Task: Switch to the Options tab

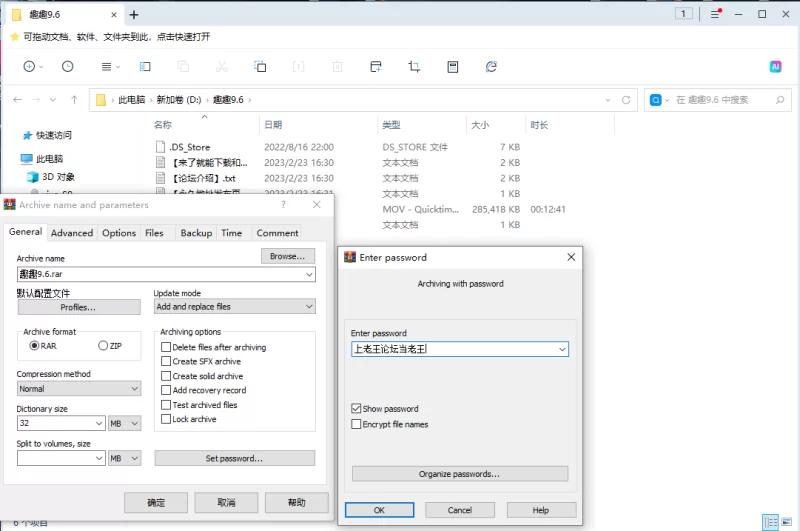Action: pos(119,233)
